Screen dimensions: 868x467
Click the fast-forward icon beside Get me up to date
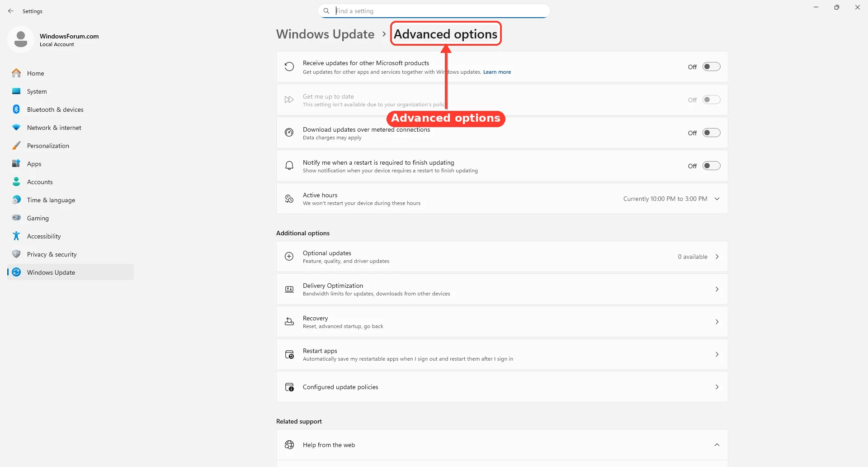pyautogui.click(x=289, y=100)
